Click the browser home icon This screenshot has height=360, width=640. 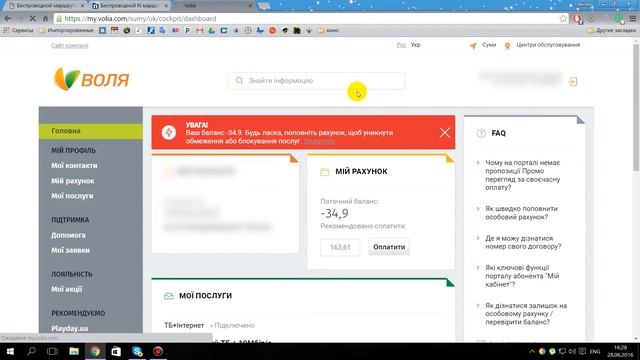tap(45, 18)
